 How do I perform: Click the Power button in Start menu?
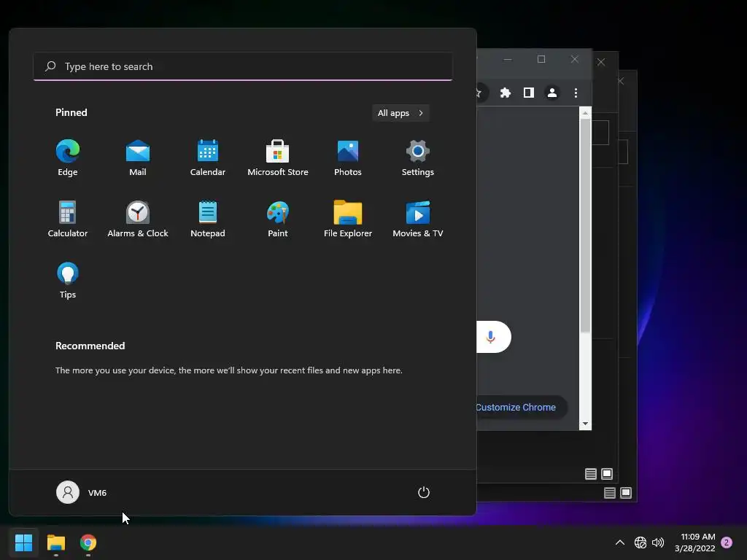click(x=424, y=492)
